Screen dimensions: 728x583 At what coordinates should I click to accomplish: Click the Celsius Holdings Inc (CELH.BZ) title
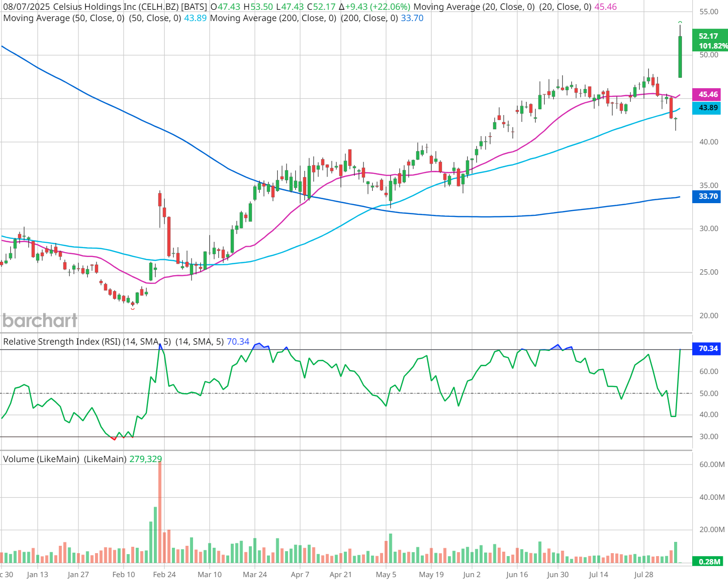116,7
